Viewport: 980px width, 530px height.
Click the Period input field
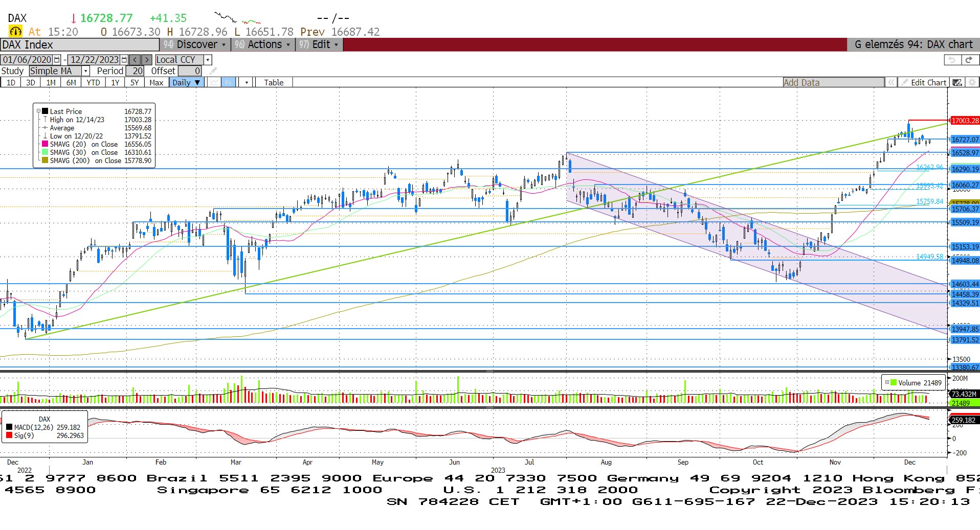[x=135, y=71]
